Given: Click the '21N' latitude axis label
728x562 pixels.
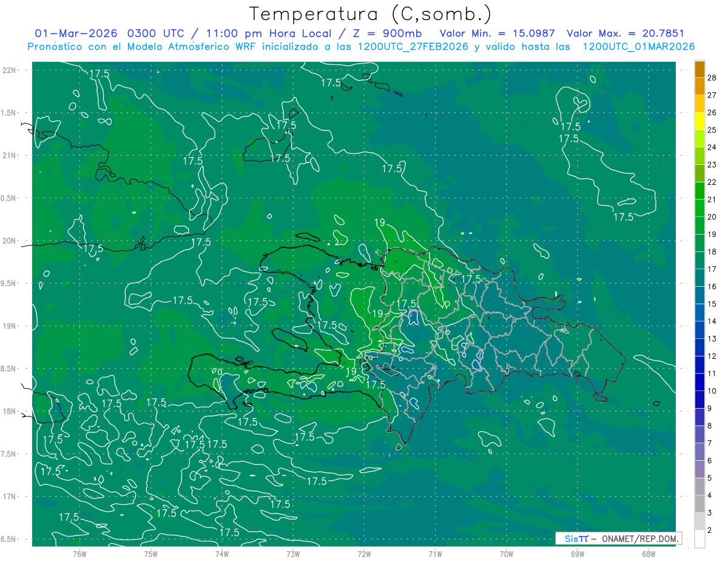Looking at the screenshot, I should (10, 155).
